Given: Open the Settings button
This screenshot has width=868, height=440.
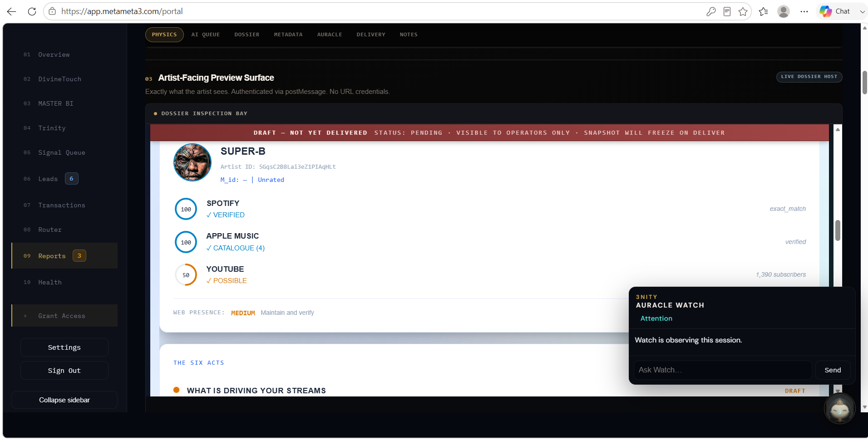Looking at the screenshot, I should [x=64, y=347].
